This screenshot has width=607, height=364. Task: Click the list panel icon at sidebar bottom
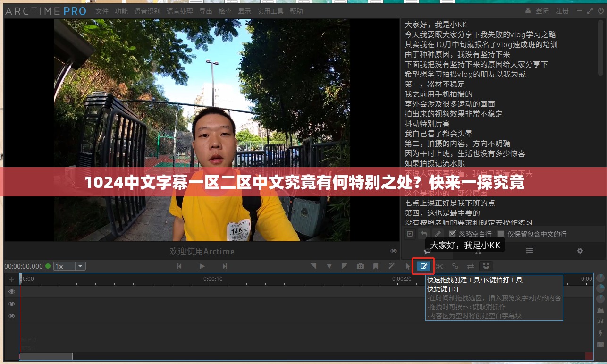click(600, 345)
